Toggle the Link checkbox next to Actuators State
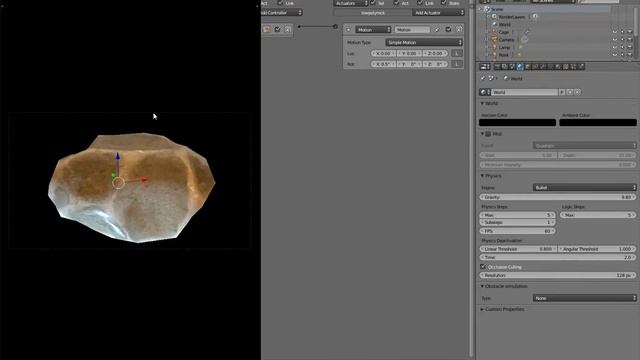Image resolution: width=640 pixels, height=360 pixels. coord(420,3)
